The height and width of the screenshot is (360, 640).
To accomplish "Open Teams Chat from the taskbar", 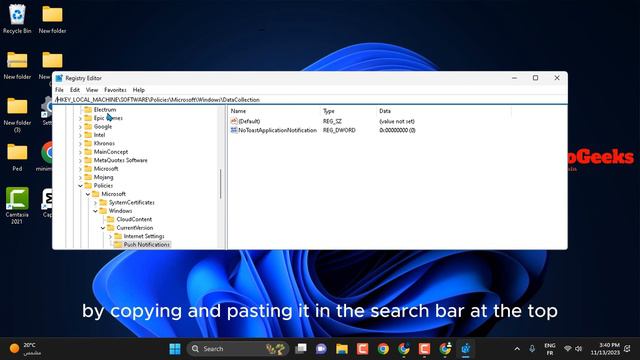I will pos(321,349).
